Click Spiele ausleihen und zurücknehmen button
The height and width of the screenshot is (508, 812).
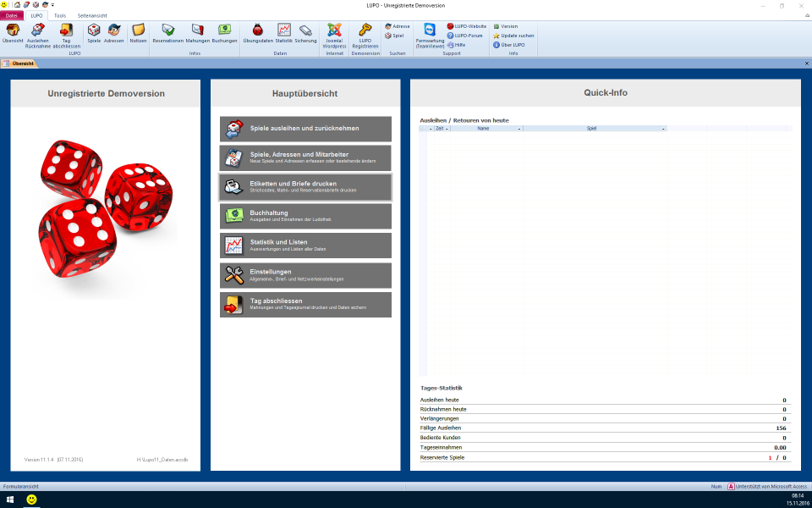pos(305,129)
